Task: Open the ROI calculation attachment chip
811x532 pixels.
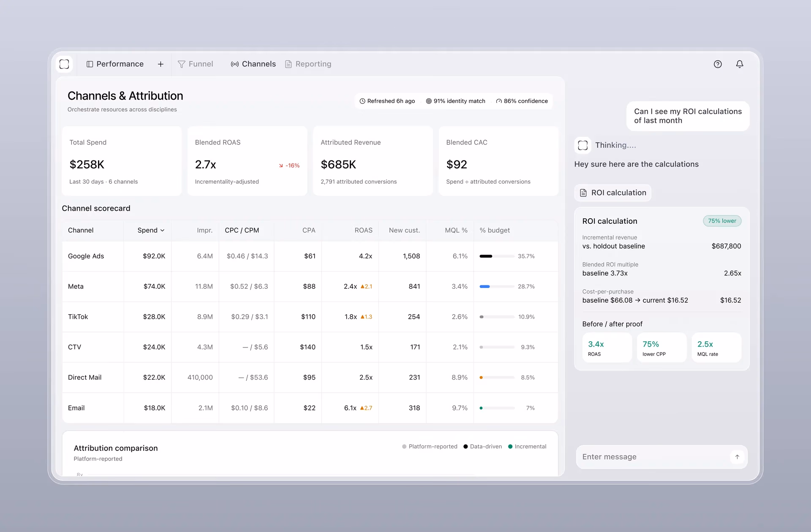Action: pos(613,193)
